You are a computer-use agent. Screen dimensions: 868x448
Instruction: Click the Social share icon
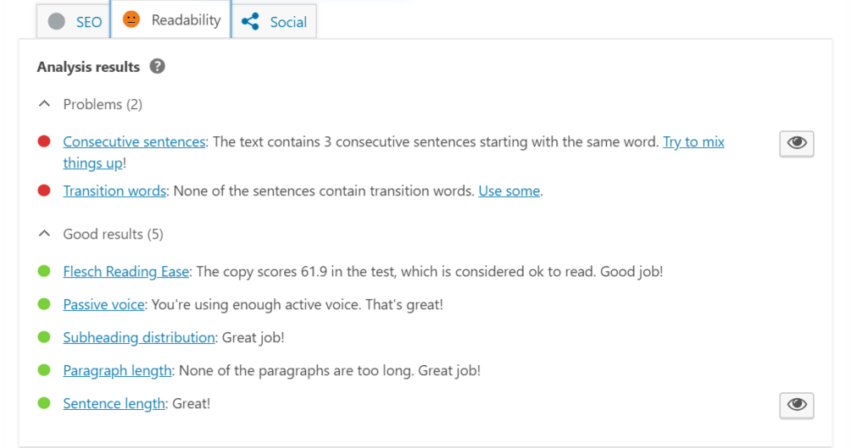click(250, 21)
